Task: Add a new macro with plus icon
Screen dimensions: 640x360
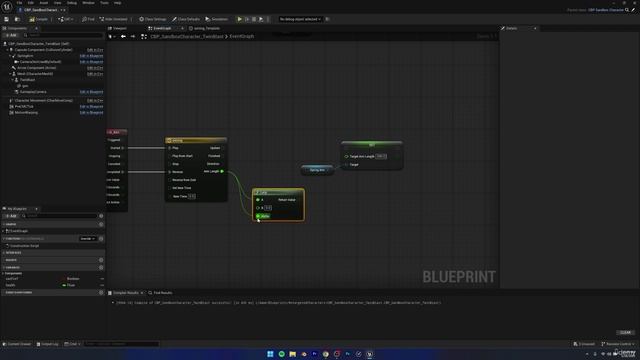Action: [x=101, y=260]
